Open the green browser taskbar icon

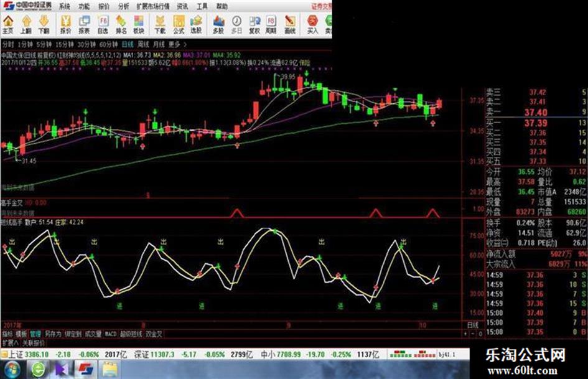pos(38,370)
